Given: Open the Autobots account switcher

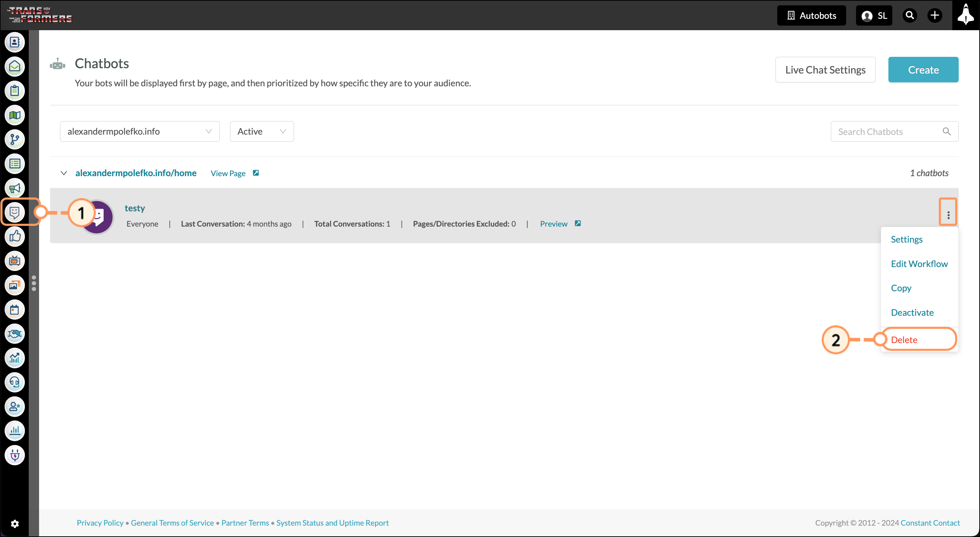Looking at the screenshot, I should (x=811, y=16).
